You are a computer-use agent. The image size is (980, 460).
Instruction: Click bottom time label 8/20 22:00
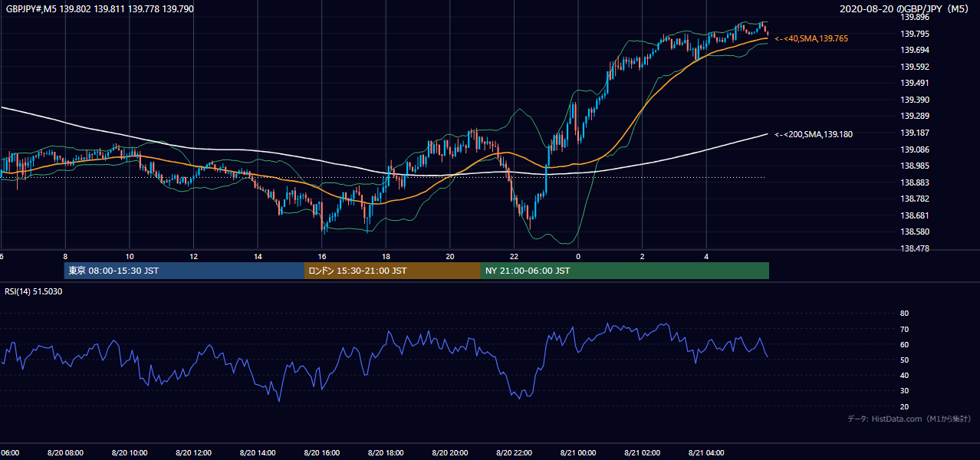[514, 453]
